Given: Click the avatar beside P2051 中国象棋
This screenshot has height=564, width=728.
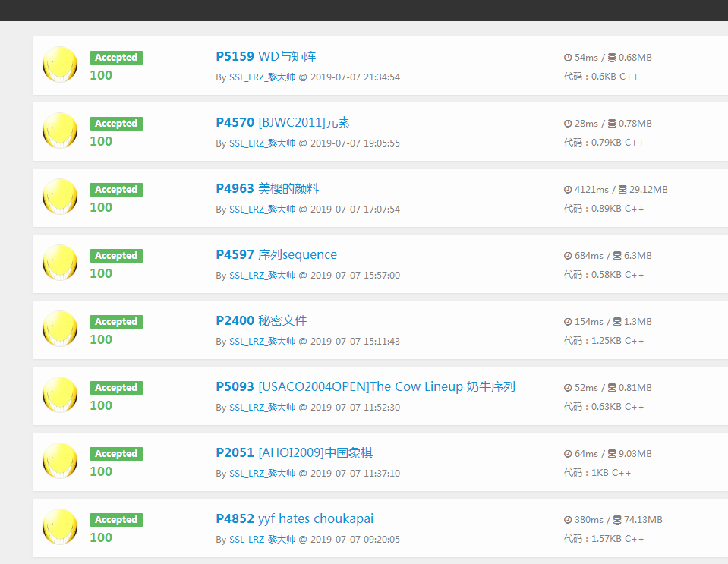Looking at the screenshot, I should point(60,460).
